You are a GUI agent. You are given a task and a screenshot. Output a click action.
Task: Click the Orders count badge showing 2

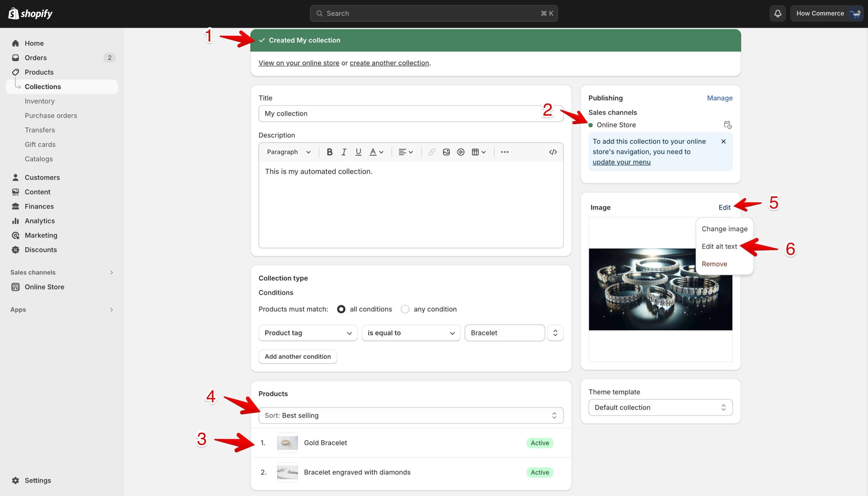click(109, 58)
